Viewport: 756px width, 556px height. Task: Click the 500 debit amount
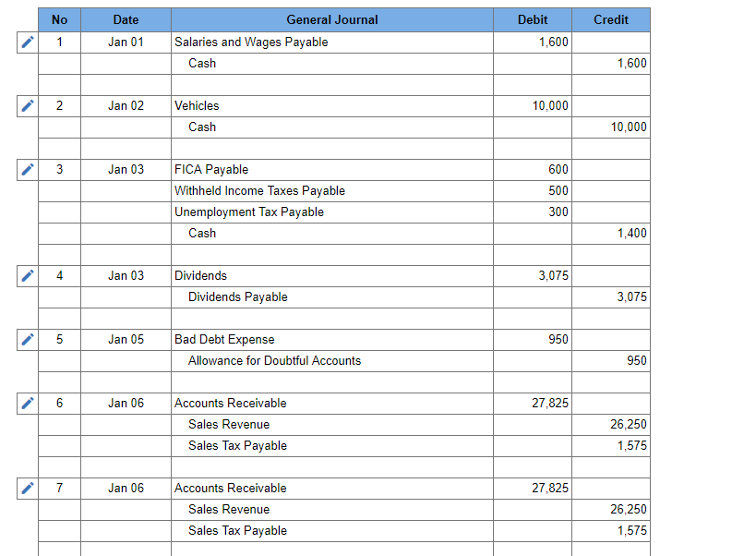533,191
